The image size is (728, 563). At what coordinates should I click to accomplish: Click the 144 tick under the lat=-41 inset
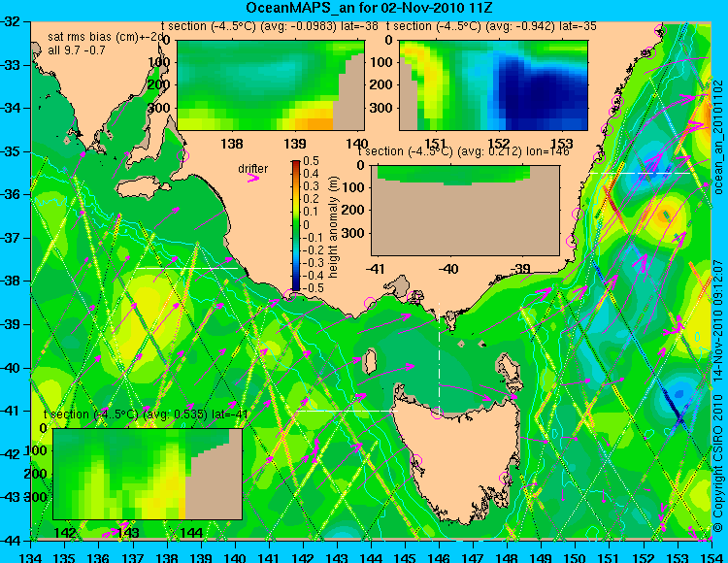coord(191,533)
